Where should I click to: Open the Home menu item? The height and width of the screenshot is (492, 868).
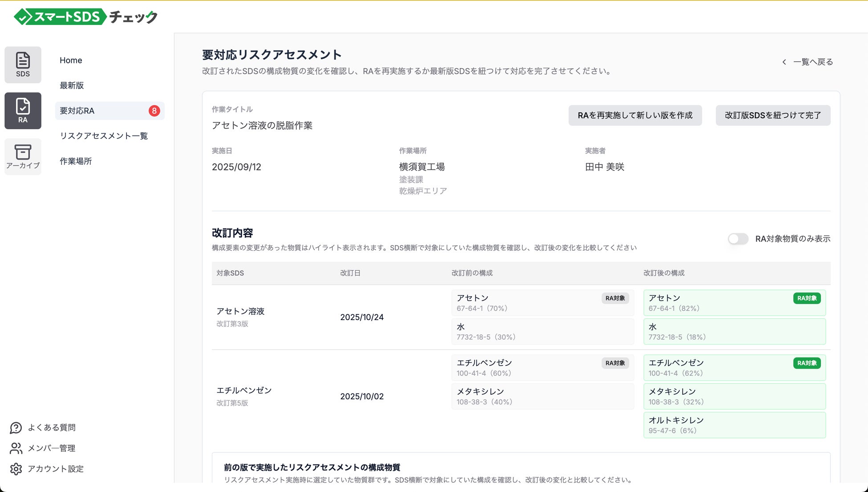(71, 60)
